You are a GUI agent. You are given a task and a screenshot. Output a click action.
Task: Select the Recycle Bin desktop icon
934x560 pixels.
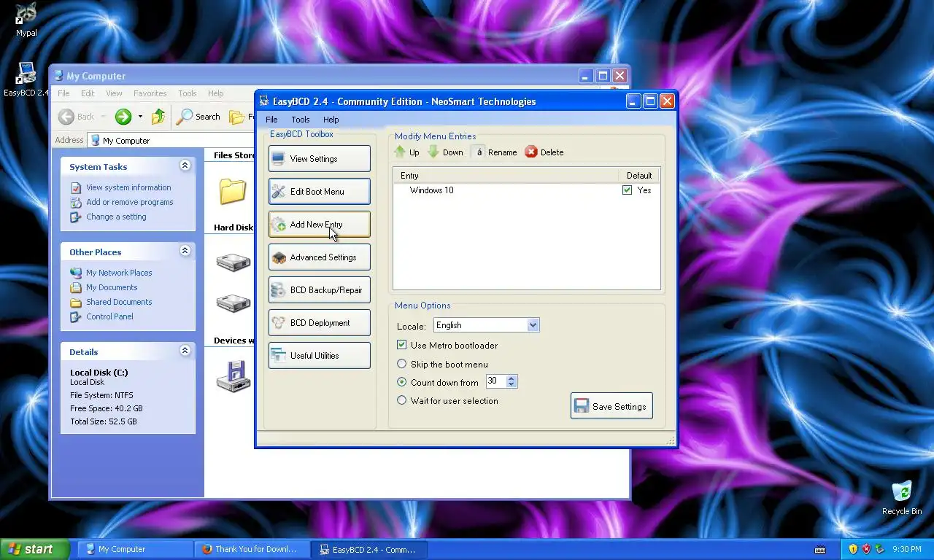click(902, 497)
